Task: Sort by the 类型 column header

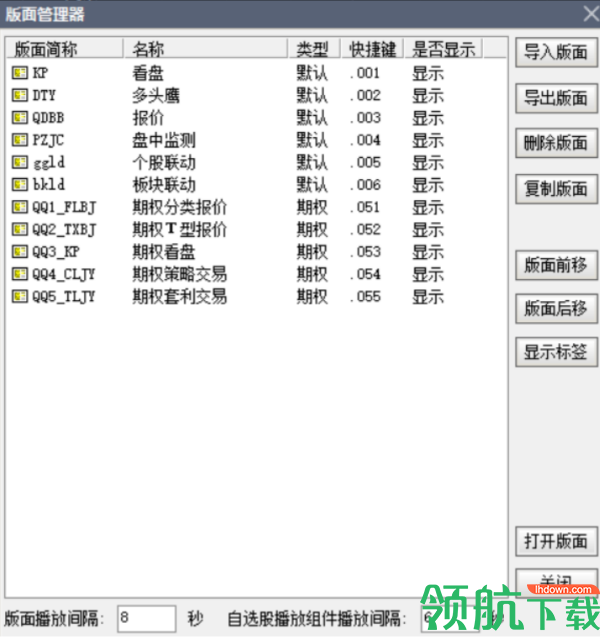Action: click(x=314, y=49)
